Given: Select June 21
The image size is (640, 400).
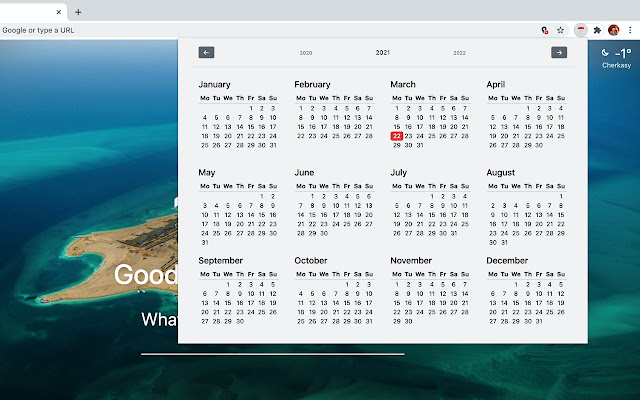Looking at the screenshot, I should pyautogui.click(x=301, y=224).
